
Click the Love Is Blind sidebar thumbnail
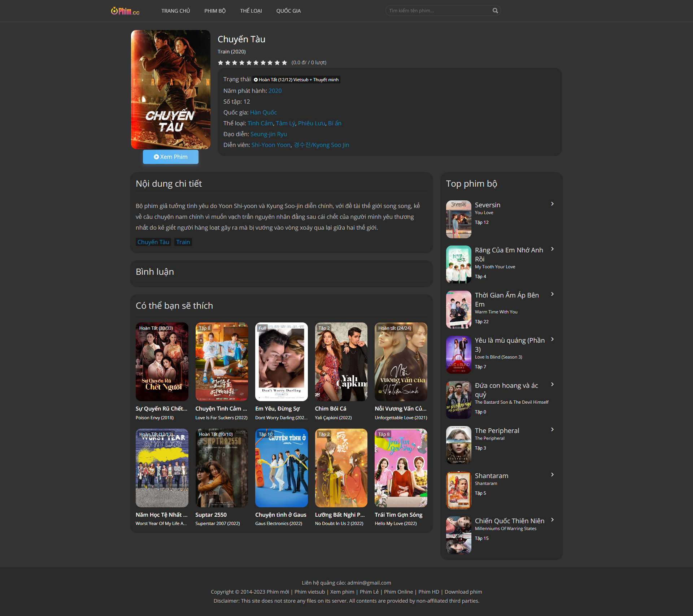[458, 355]
